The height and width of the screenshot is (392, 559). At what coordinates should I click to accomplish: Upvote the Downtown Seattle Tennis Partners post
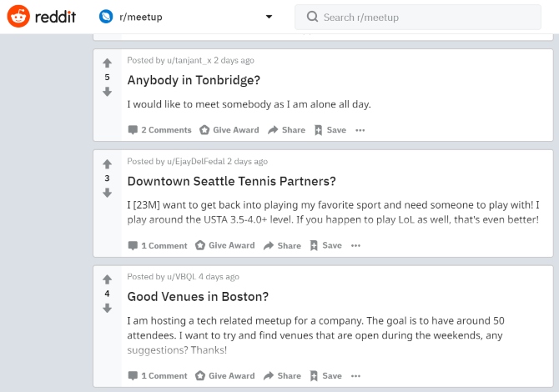(x=108, y=164)
